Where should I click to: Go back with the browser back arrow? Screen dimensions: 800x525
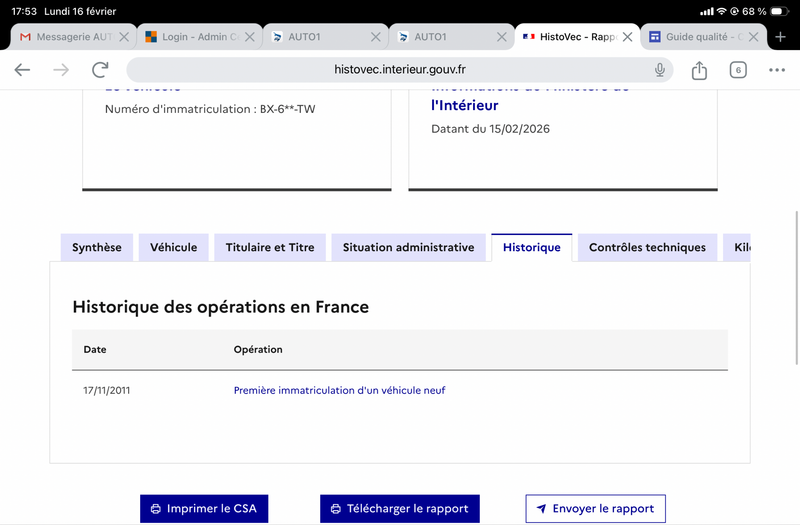[x=22, y=69]
